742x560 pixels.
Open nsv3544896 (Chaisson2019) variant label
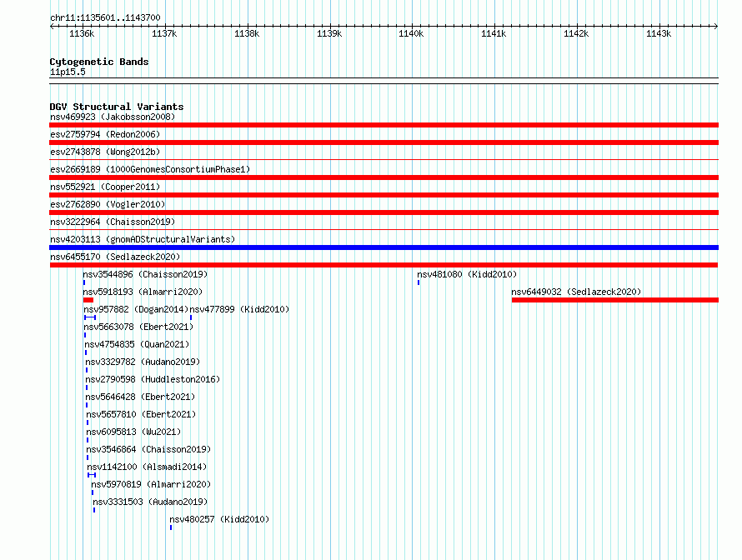[x=145, y=274]
